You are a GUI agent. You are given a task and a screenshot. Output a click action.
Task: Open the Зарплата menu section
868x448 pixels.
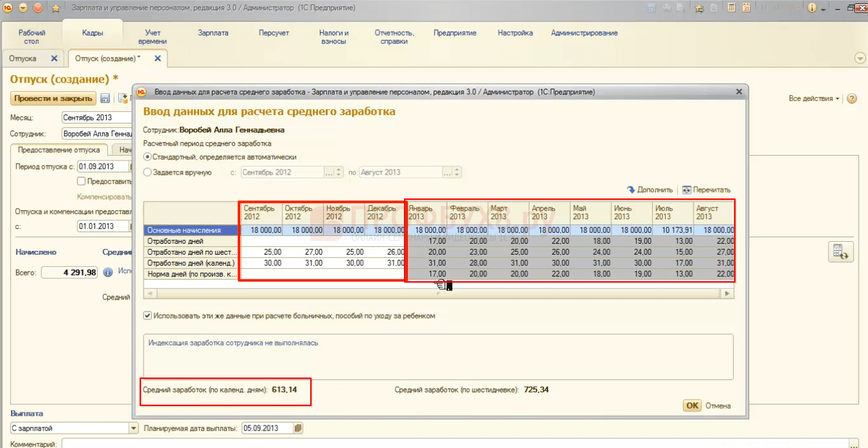coord(213,33)
